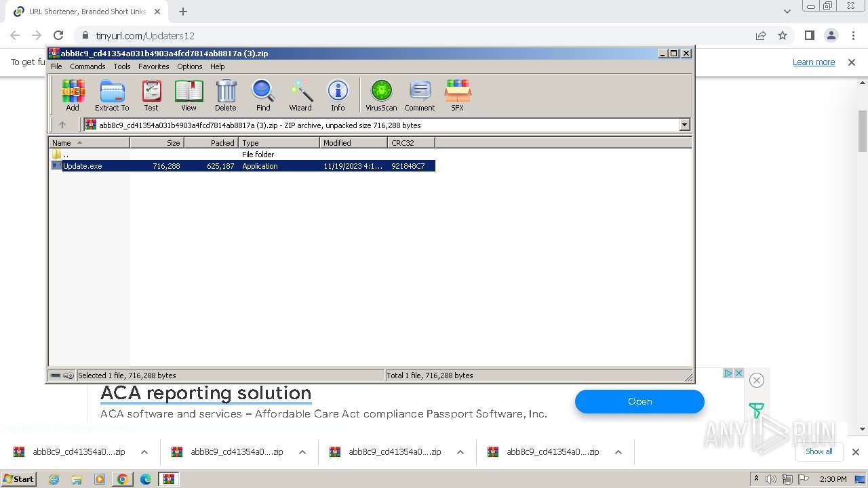Click Show all downloads button

(818, 451)
